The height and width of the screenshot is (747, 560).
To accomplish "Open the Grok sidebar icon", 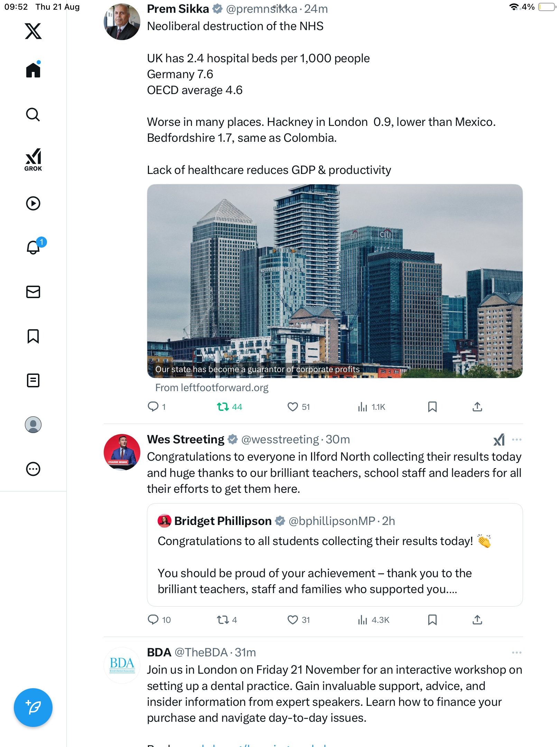I will pyautogui.click(x=33, y=159).
